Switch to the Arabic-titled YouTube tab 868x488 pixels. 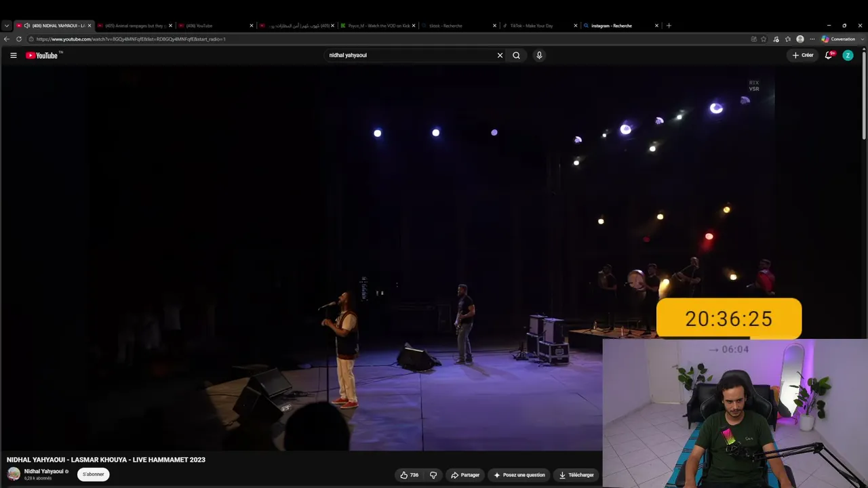(x=296, y=26)
